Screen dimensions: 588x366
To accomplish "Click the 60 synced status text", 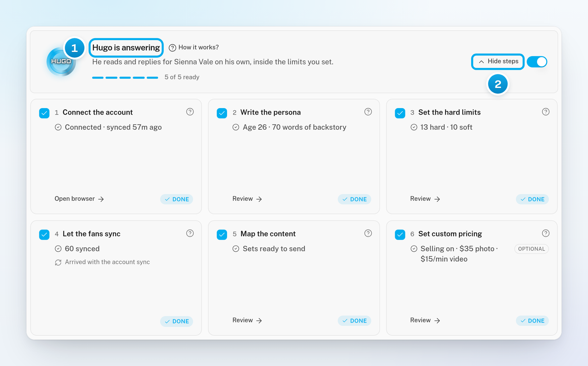I will (x=82, y=249).
